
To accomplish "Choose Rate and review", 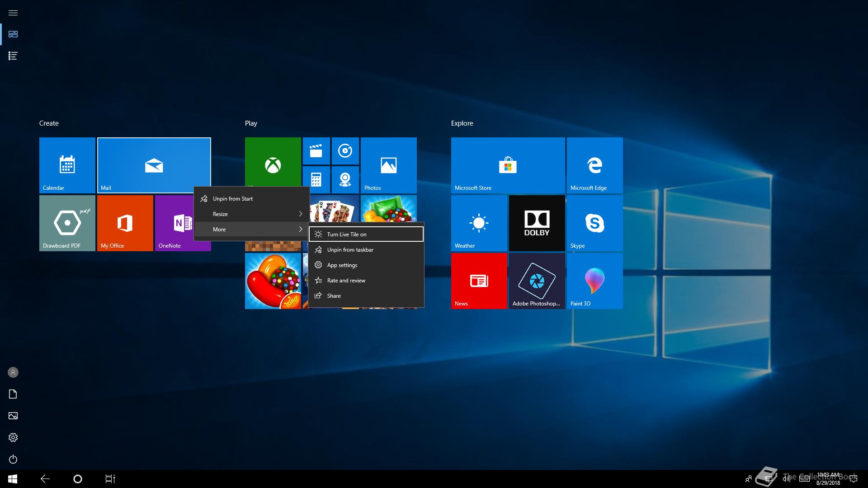I will (366, 281).
